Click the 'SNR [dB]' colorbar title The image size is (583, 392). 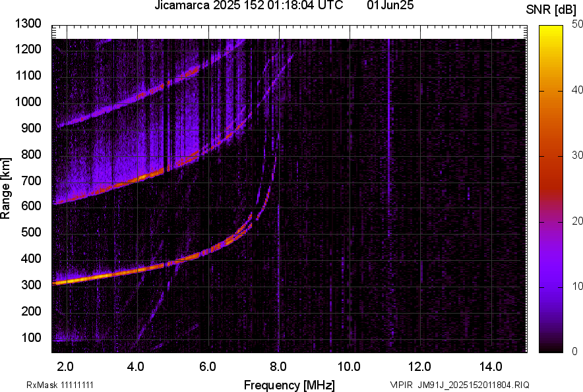(x=551, y=10)
